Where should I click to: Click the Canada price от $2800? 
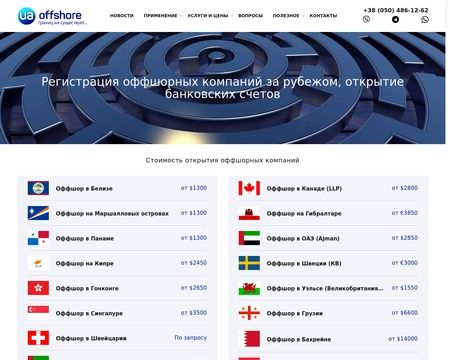pos(405,188)
